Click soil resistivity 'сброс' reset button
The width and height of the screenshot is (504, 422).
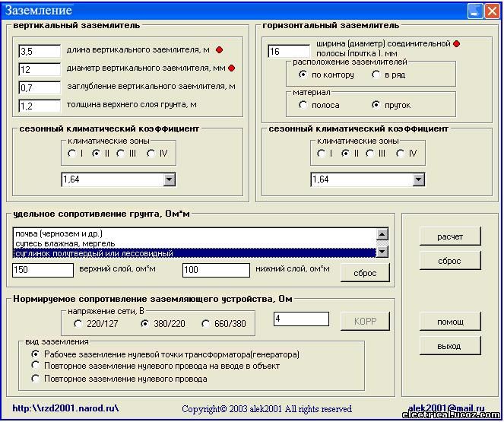coord(365,273)
